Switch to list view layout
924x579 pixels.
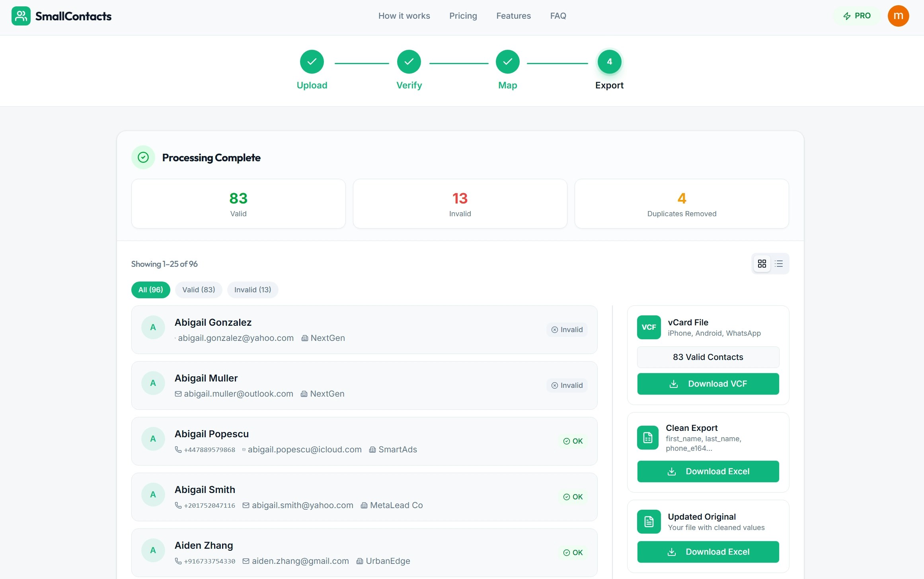(x=779, y=263)
